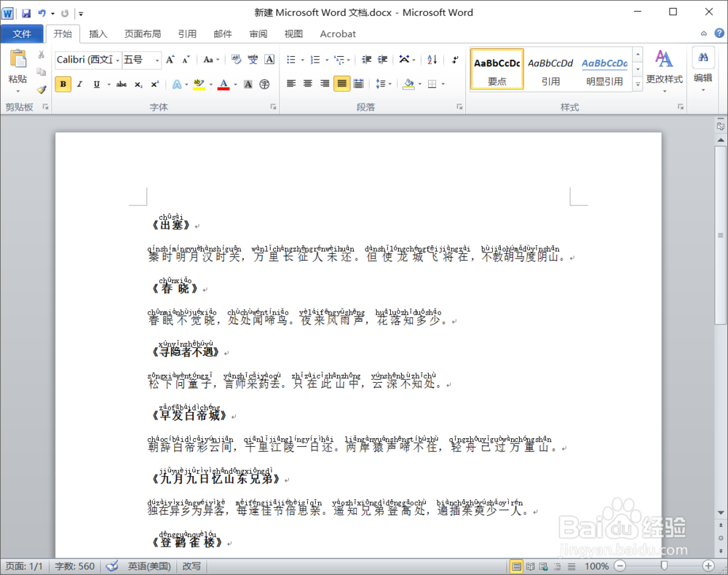Screen dimensions: 728x575
Task: Apply the 要点 style
Action: coord(496,68)
